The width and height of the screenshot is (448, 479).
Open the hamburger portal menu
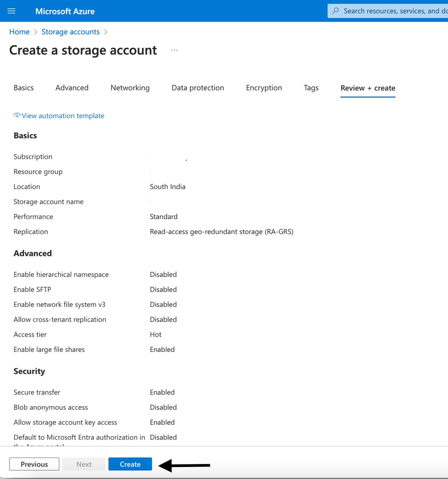tap(11, 11)
